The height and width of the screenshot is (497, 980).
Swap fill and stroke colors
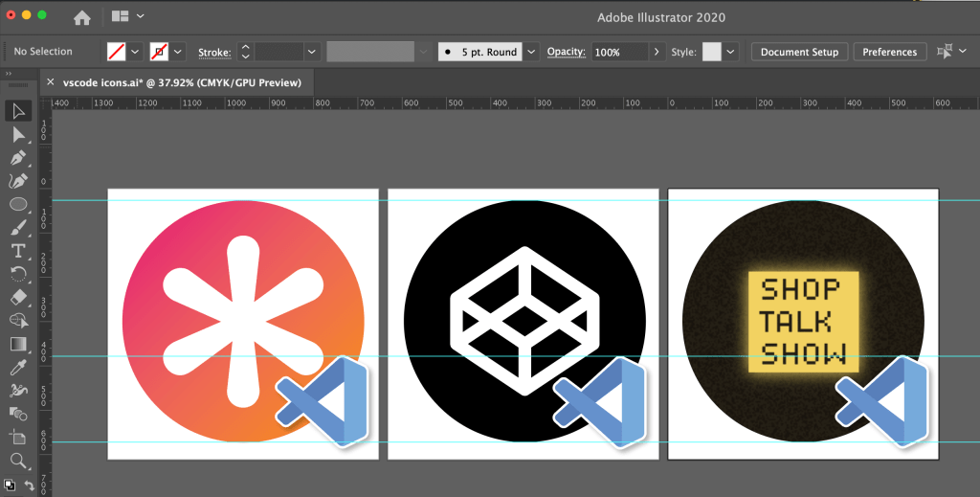(x=29, y=486)
